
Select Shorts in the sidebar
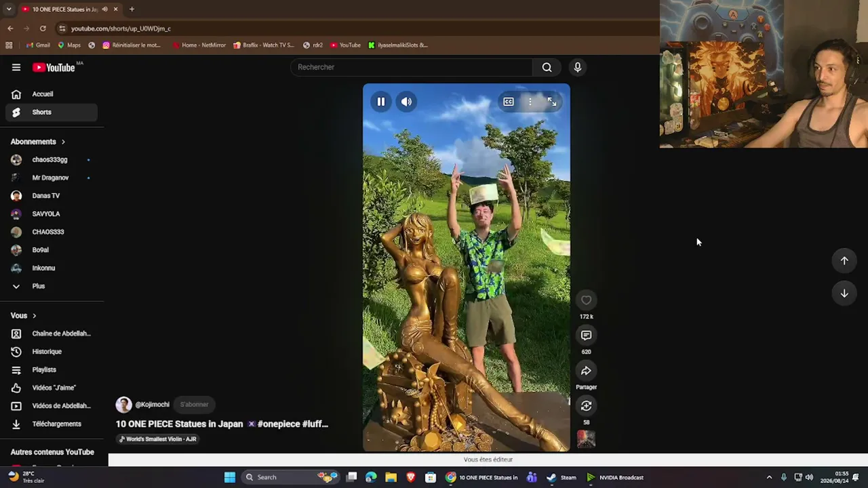[52, 113]
